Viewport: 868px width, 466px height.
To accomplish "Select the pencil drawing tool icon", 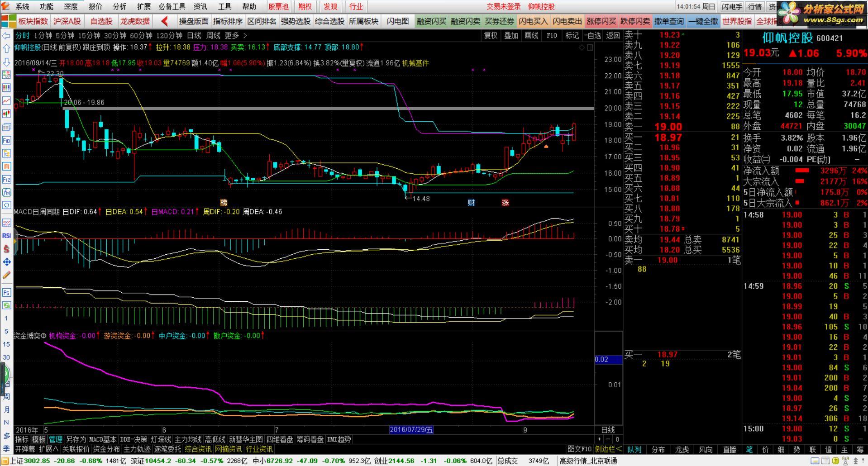I will pyautogui.click(x=6, y=275).
